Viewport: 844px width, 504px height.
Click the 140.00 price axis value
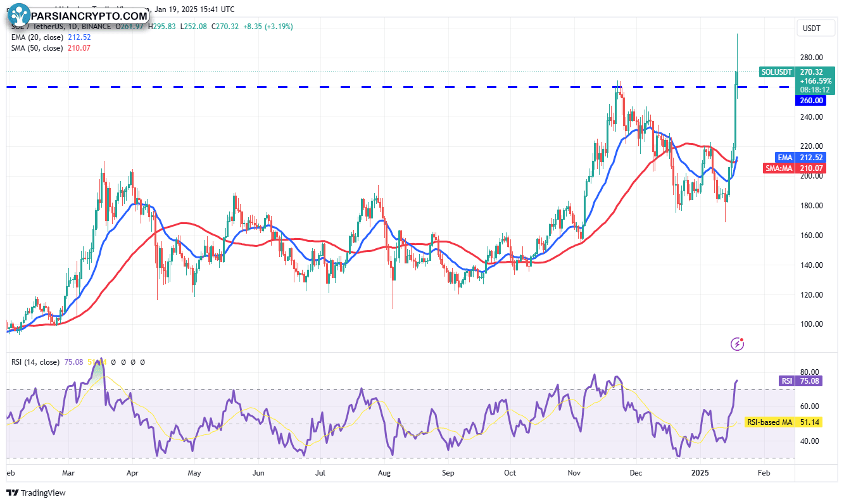(x=812, y=265)
